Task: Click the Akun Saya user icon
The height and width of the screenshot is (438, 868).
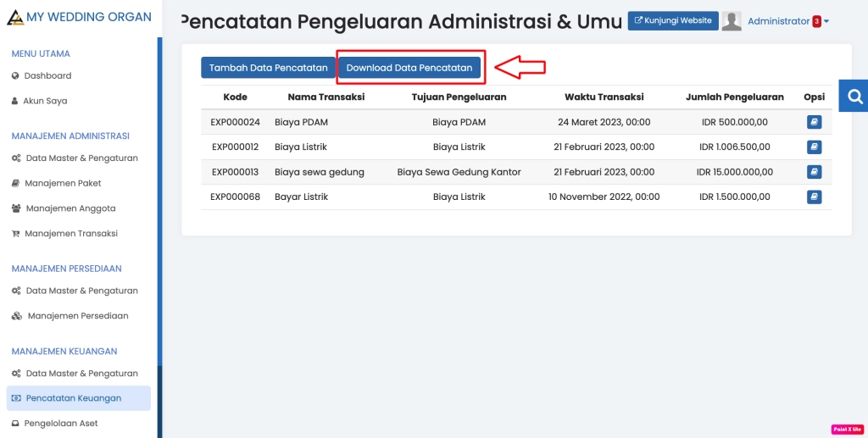Action: tap(15, 101)
